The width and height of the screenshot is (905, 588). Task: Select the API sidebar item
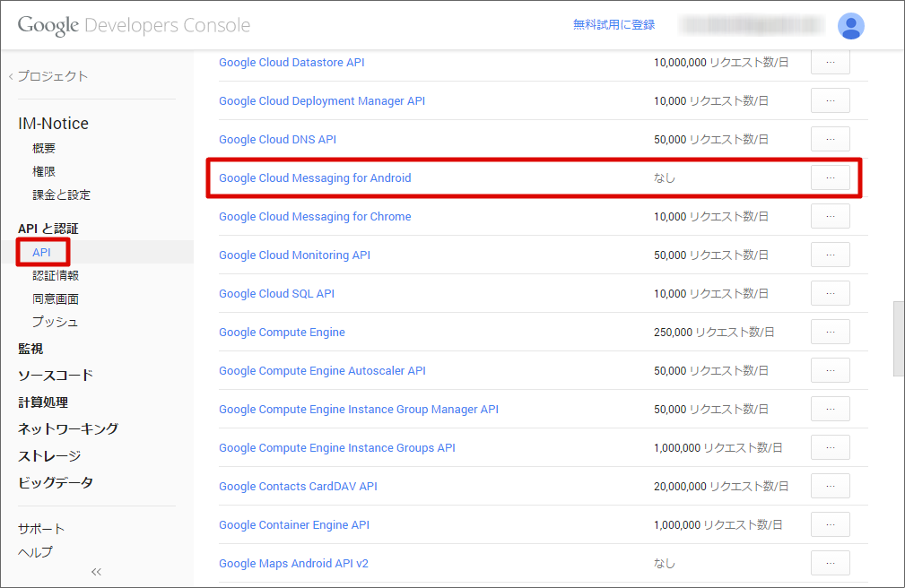point(41,252)
